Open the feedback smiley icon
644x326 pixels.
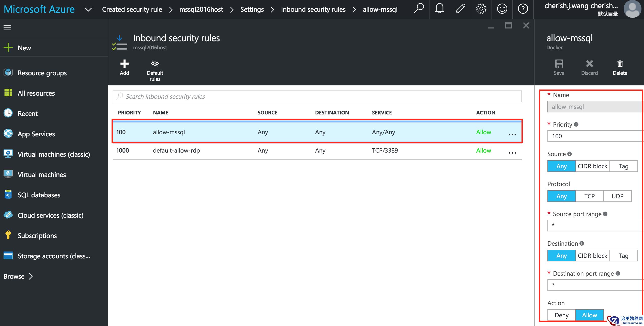tap(502, 9)
